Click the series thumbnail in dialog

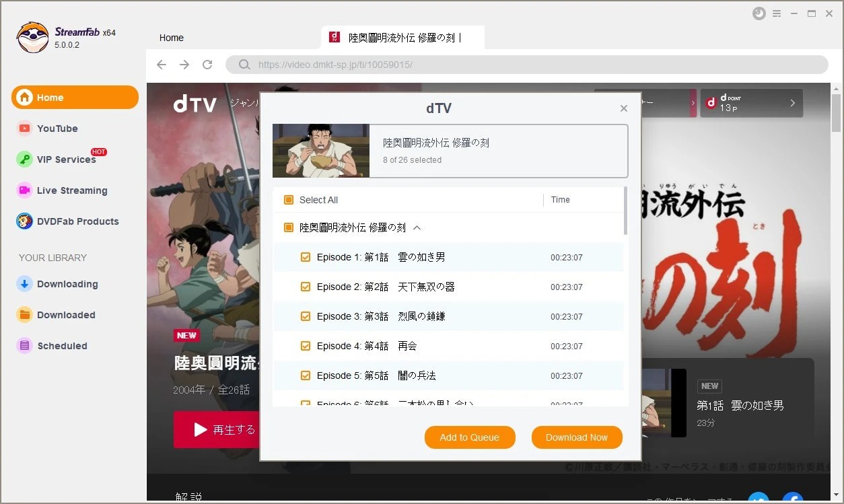pos(321,151)
